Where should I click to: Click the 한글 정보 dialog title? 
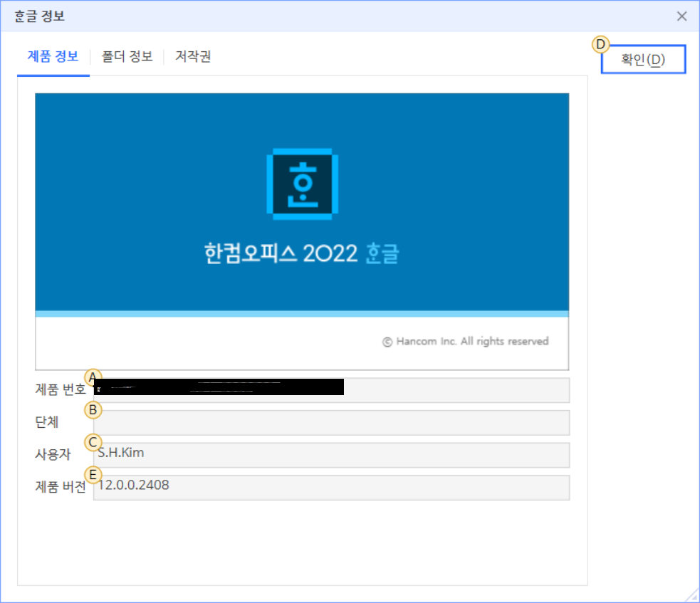point(39,16)
